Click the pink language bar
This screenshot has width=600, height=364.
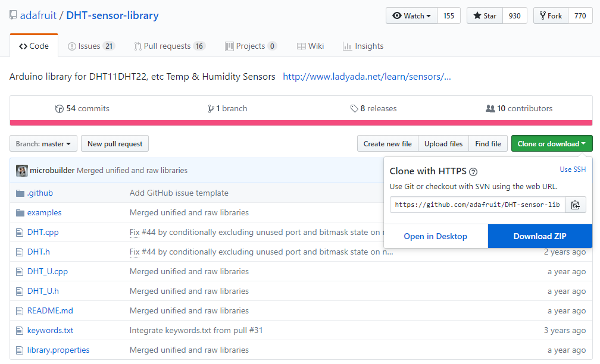coord(301,123)
